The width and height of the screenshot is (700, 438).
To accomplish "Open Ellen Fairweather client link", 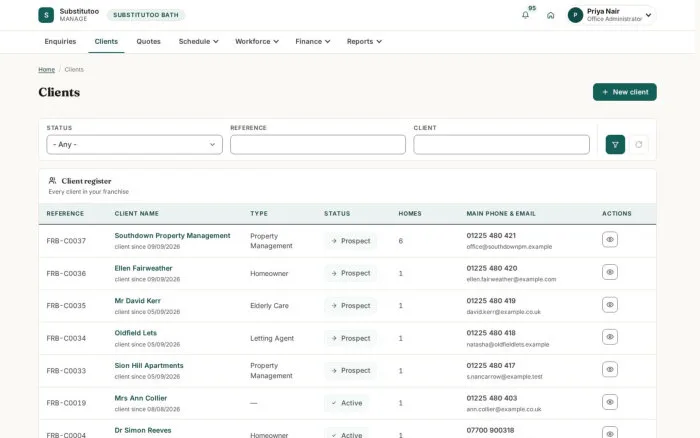I will 143,268.
